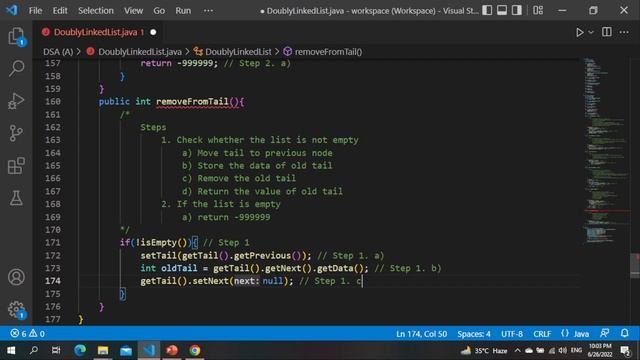Click the removeFromTail method name on line 160
Viewport: 640px width, 360px height.
[192, 102]
